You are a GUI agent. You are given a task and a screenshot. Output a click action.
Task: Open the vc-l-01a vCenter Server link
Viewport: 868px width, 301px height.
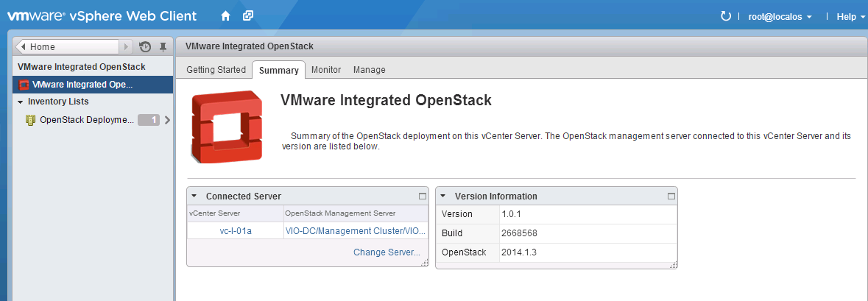coord(236,231)
